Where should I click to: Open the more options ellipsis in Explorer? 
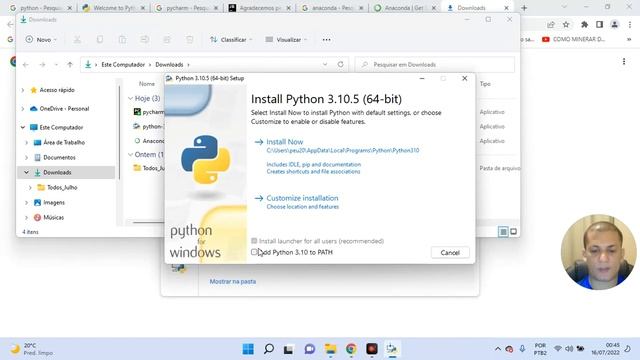327,40
